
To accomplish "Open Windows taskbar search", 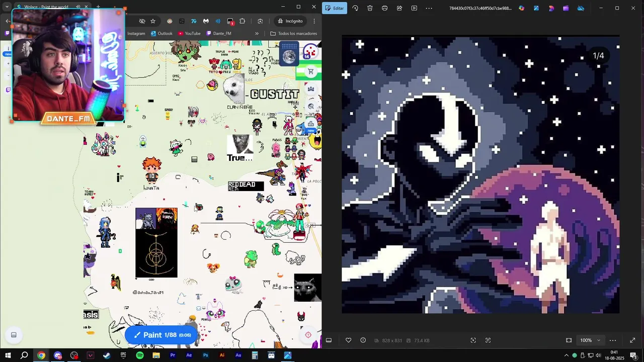I will click(x=24, y=355).
